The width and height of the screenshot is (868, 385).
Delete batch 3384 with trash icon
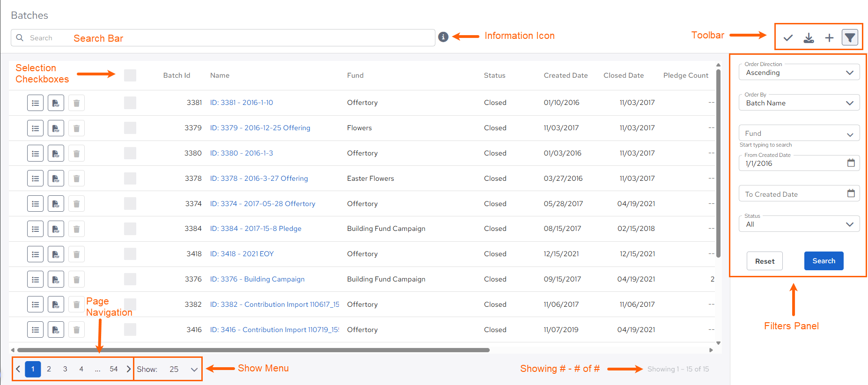coord(76,229)
